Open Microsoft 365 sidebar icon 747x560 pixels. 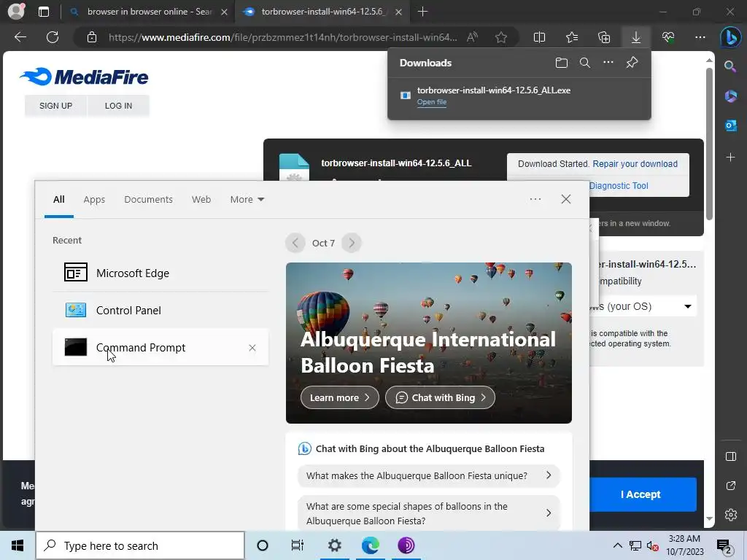tap(730, 96)
